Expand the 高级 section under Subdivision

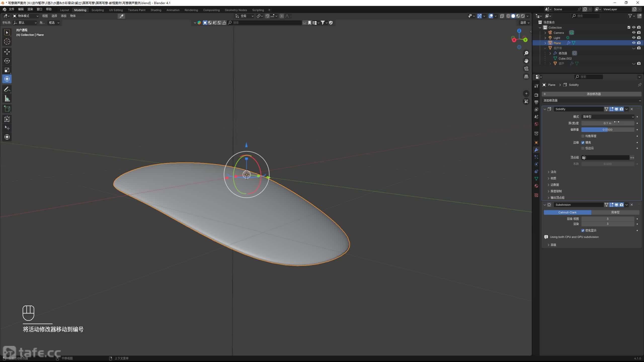553,245
